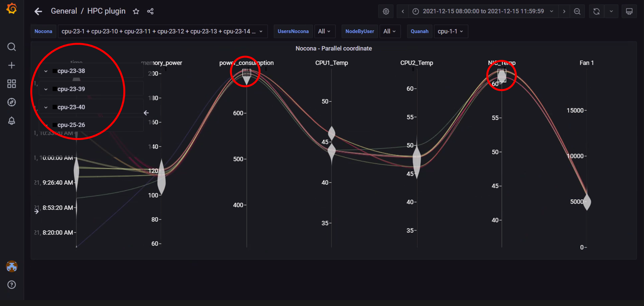Click the Fan 1 violin near 5000
644x306 pixels.
[587, 202]
